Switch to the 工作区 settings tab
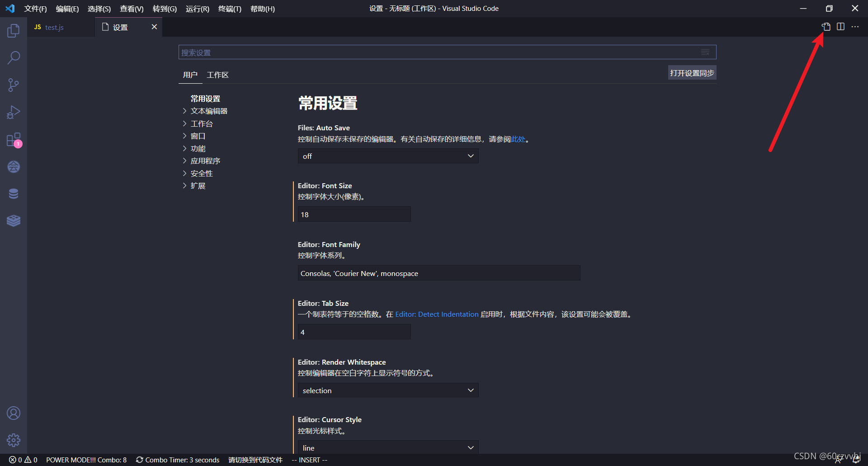Image resolution: width=868 pixels, height=466 pixels. click(x=217, y=75)
